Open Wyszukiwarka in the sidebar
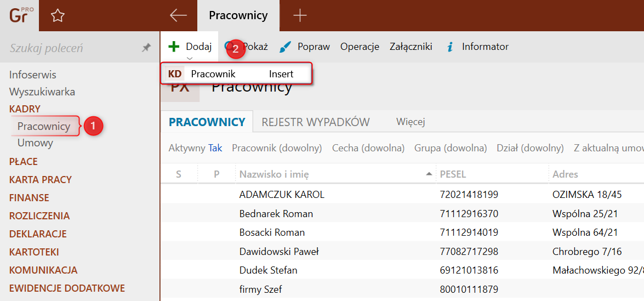This screenshot has height=301, width=644. (42, 92)
